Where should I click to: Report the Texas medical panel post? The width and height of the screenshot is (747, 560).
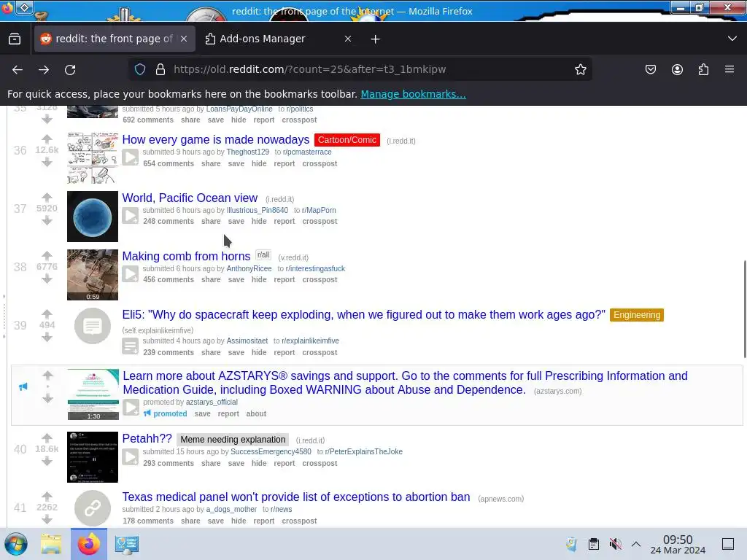(264, 521)
